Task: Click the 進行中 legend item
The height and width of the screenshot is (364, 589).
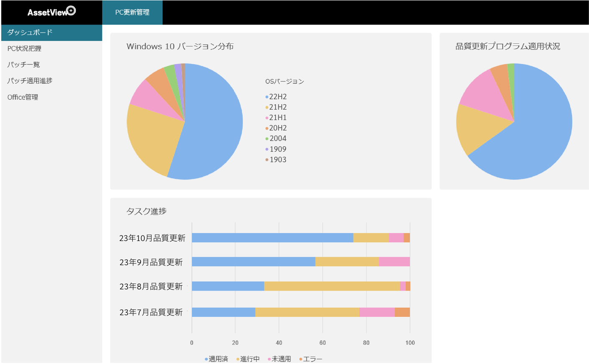Action: pyautogui.click(x=248, y=359)
